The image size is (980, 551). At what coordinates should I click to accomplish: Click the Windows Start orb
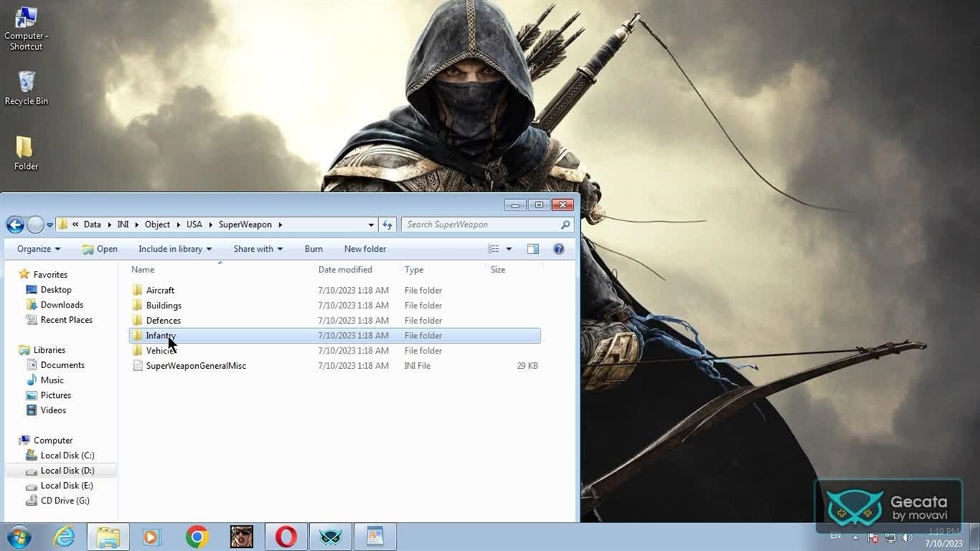[18, 537]
